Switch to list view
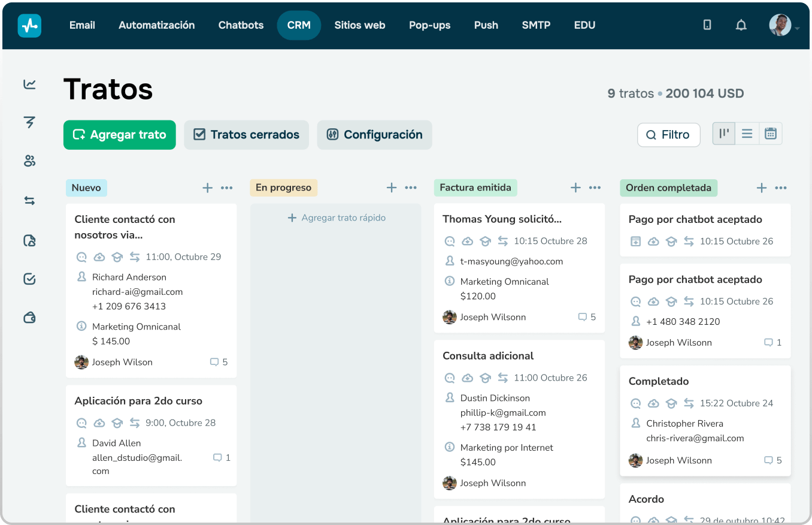812x525 pixels. 747,134
